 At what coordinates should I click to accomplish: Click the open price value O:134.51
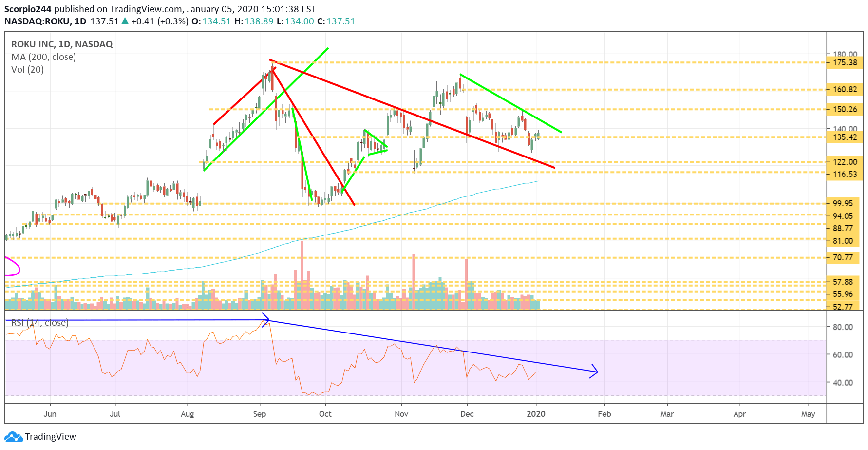(211, 21)
